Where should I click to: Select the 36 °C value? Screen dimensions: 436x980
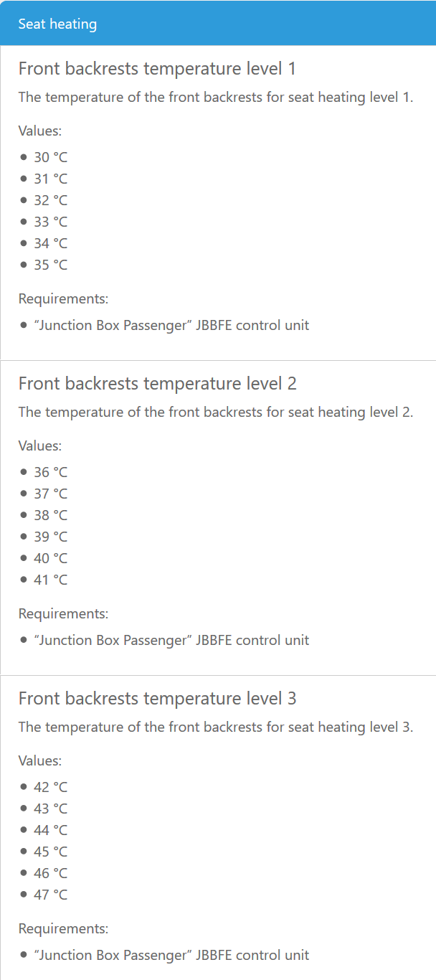(50, 472)
